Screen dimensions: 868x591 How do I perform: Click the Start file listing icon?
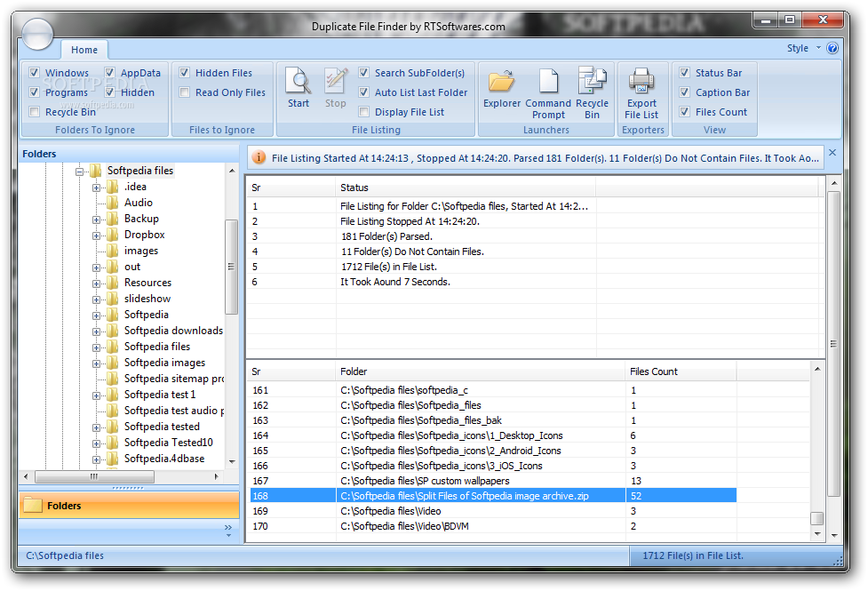pos(299,80)
